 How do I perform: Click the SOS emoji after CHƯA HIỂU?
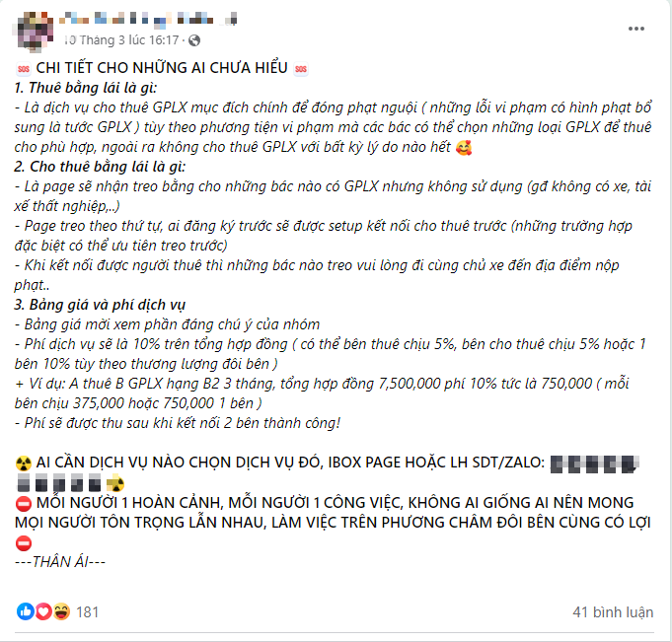coord(301,69)
